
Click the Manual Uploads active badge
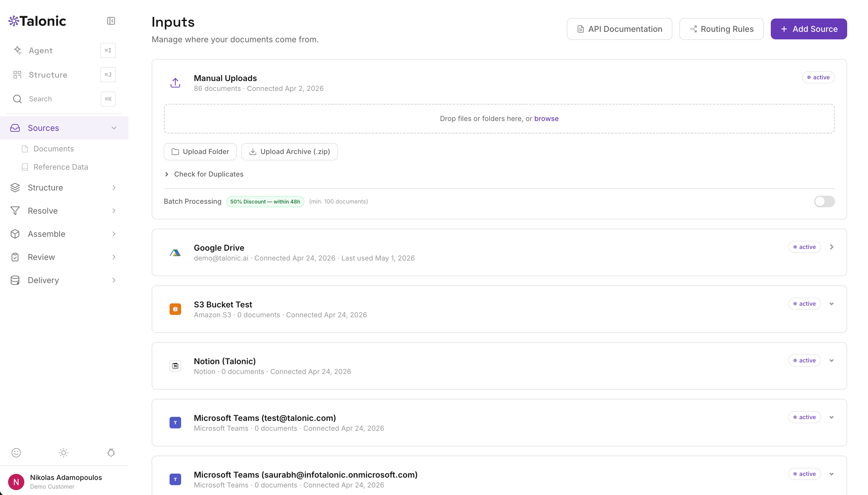818,78
